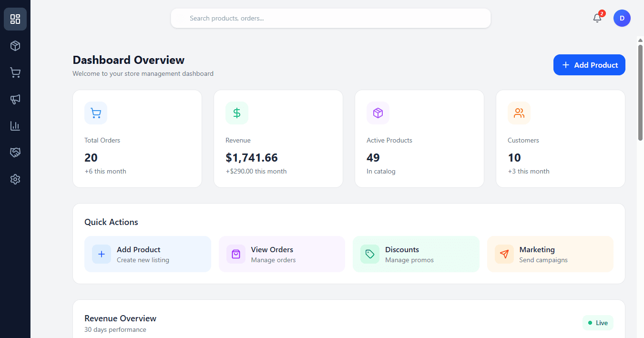This screenshot has width=644, height=338.
Task: Select the shopping cart Orders icon
Action: [x=15, y=72]
